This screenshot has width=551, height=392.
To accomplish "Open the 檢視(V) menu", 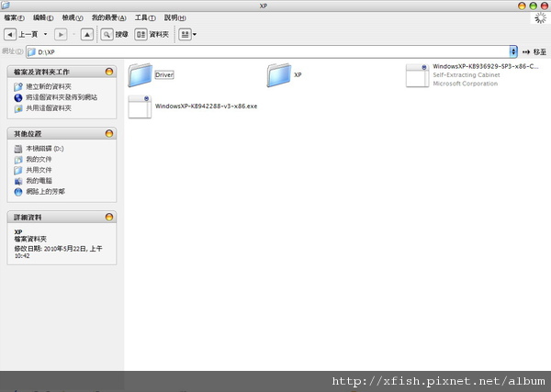I will [73, 17].
